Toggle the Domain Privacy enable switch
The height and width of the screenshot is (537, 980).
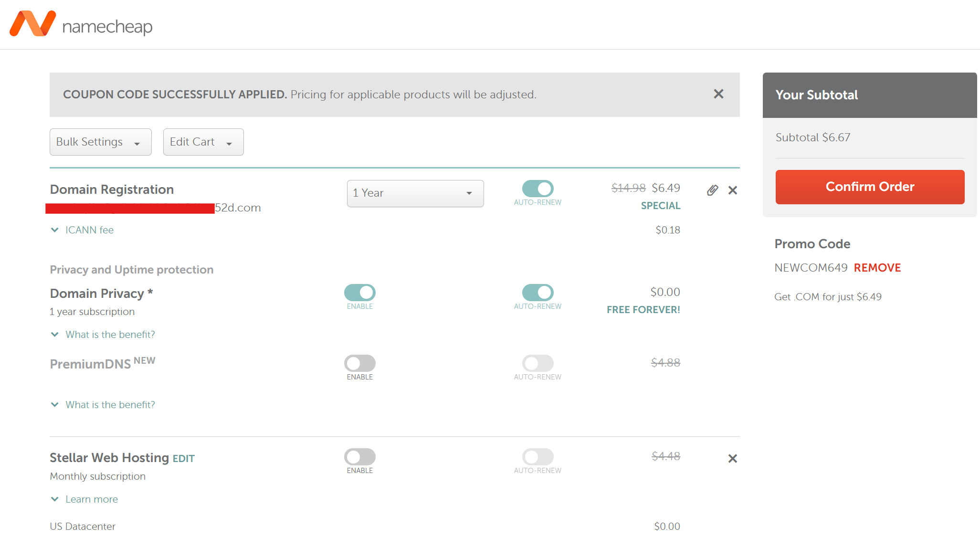360,293
